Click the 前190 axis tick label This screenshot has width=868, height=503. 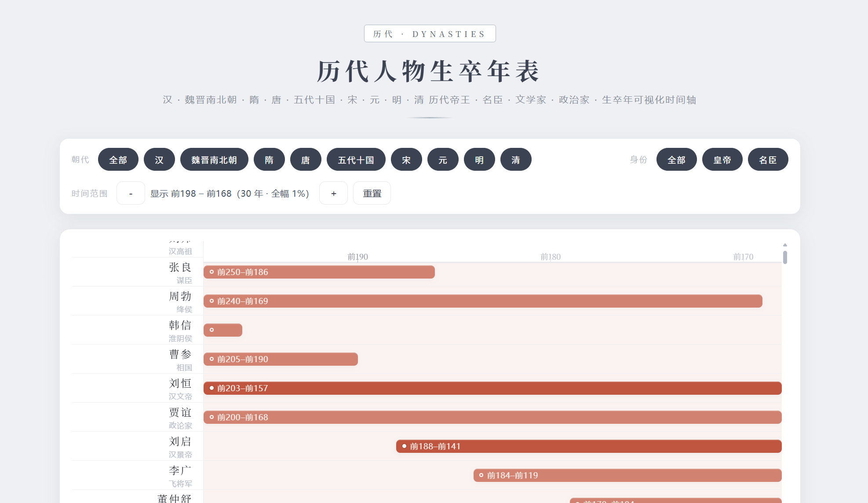[x=357, y=257]
